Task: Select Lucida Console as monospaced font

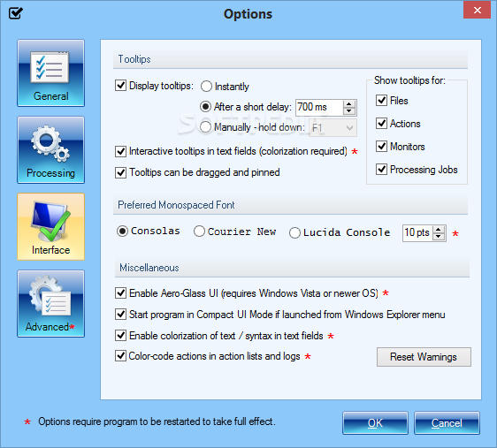Action: [294, 232]
